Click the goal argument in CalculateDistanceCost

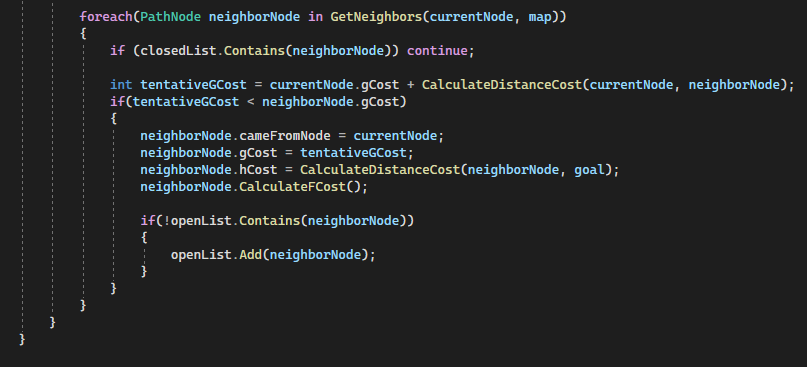click(x=589, y=170)
